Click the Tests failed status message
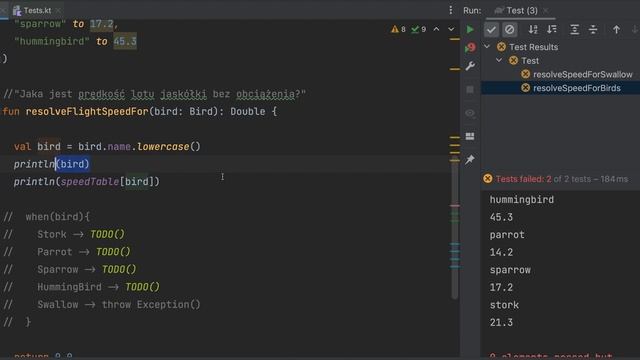This screenshot has width=640, height=360. 562,179
